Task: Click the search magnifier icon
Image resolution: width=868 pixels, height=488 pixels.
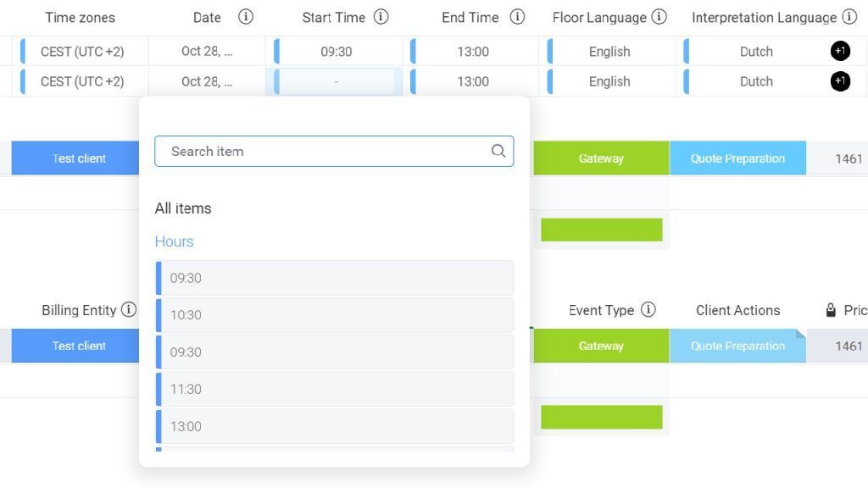Action: (498, 150)
